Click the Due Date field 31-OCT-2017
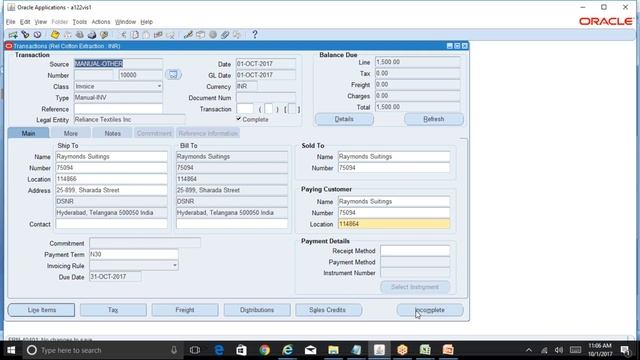The image size is (640, 360). tap(115, 276)
